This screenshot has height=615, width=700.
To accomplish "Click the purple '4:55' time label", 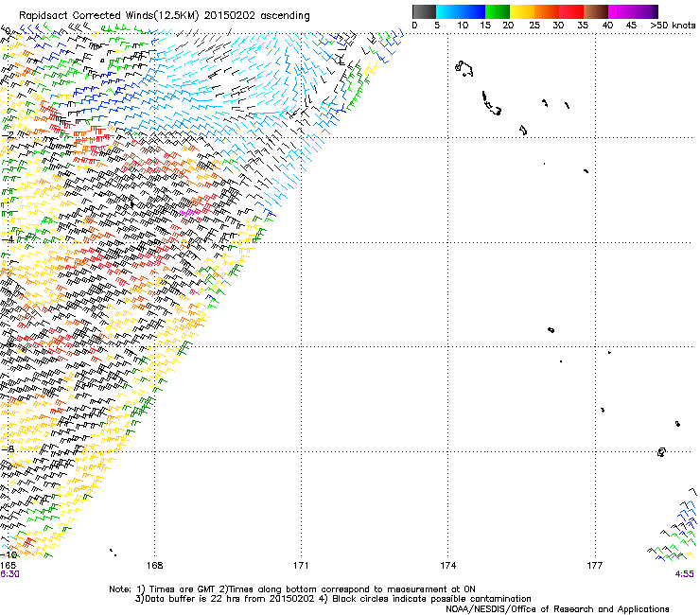I will pos(684,574).
